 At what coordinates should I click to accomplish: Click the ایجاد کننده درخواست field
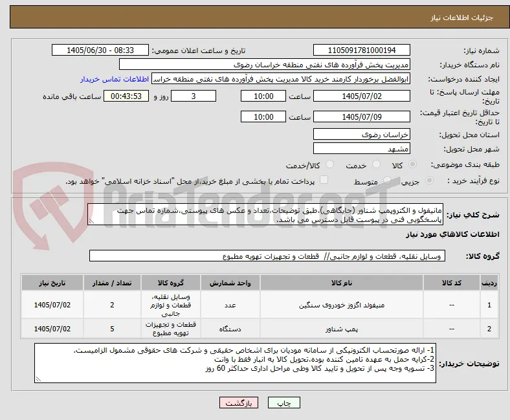click(x=281, y=79)
